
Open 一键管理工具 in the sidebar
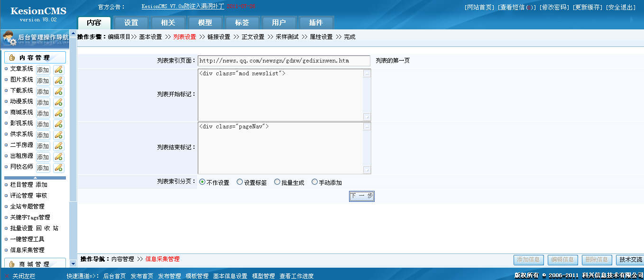[27, 239]
